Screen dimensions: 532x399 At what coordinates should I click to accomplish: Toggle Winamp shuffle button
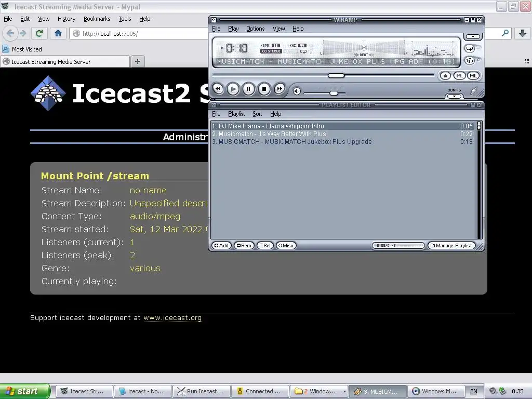pos(470,61)
